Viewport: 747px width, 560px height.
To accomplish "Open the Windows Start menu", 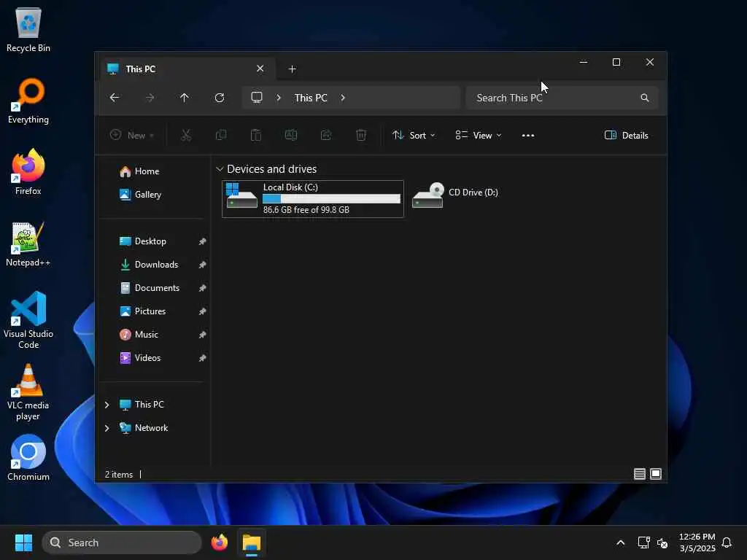I will click(x=23, y=542).
